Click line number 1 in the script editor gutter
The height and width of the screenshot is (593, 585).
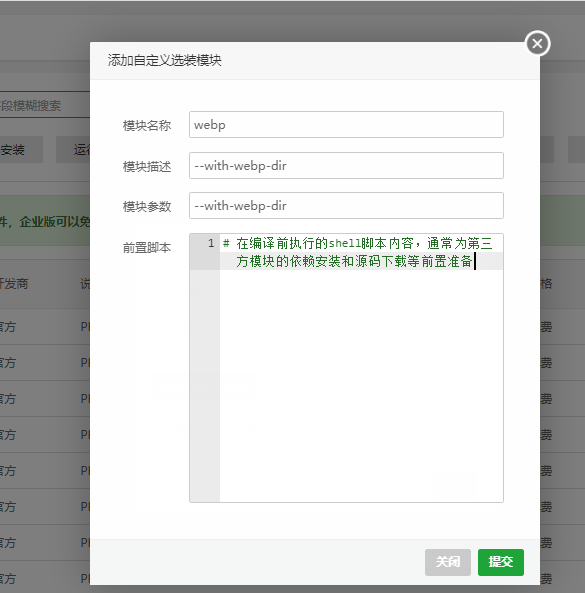211,243
